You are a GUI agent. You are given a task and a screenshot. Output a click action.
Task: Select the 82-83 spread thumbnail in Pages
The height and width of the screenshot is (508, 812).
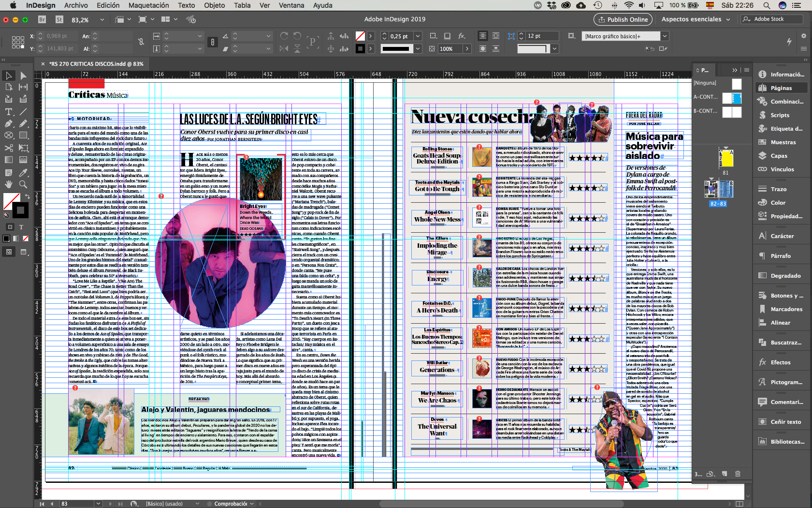718,189
